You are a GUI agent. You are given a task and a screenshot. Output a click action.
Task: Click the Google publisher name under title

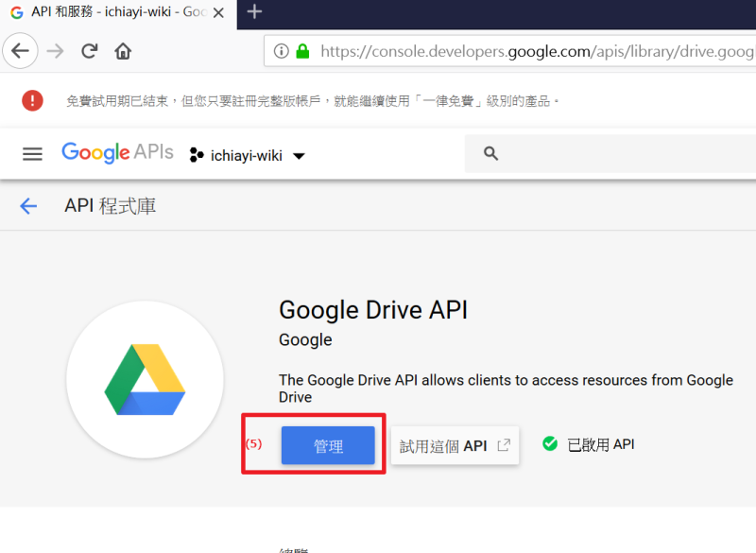(305, 340)
